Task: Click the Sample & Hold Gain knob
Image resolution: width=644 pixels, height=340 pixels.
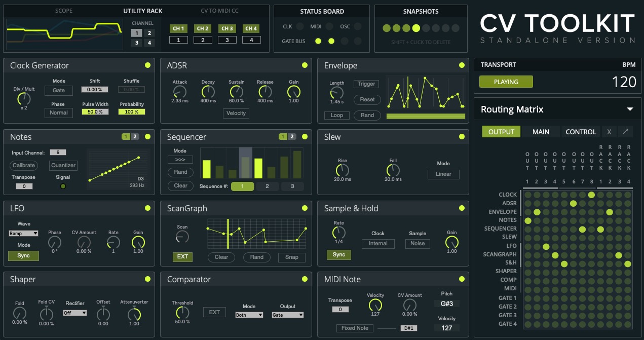Action: point(451,242)
